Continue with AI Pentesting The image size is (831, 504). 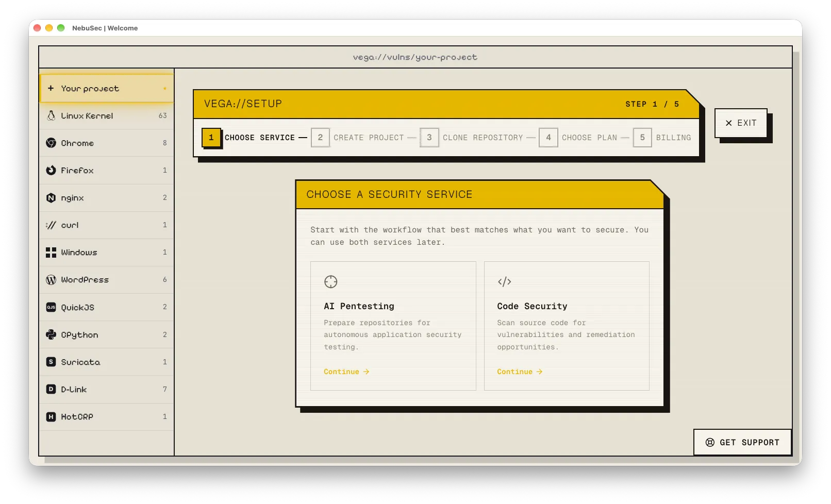[346, 372]
